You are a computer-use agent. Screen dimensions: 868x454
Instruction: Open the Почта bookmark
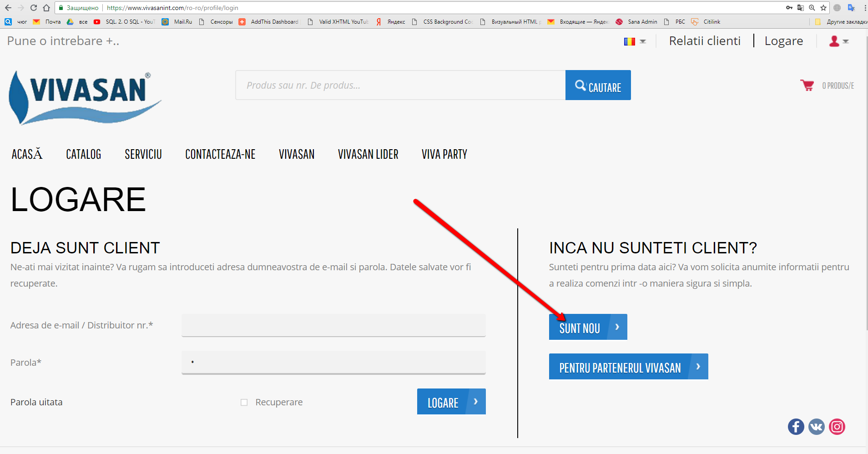pos(47,21)
